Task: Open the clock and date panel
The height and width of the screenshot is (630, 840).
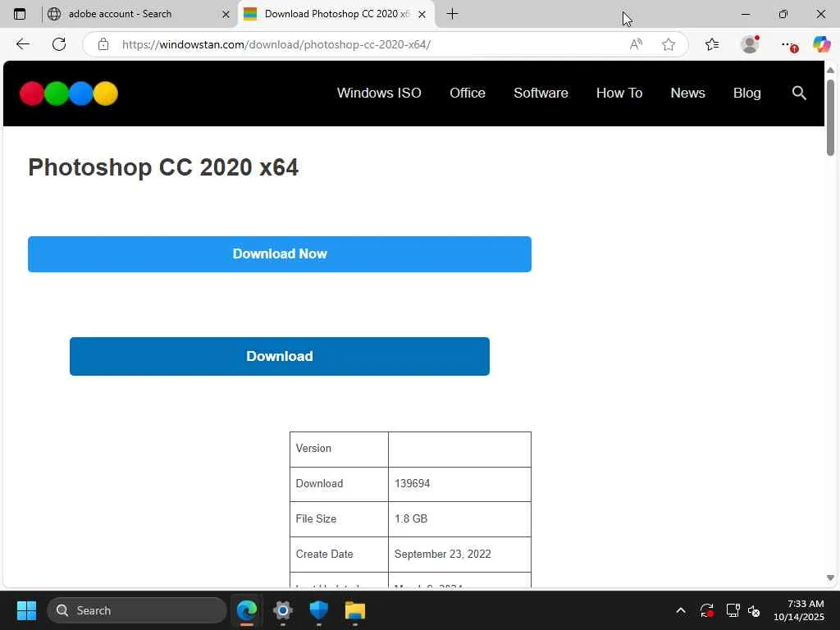Action: (799, 610)
